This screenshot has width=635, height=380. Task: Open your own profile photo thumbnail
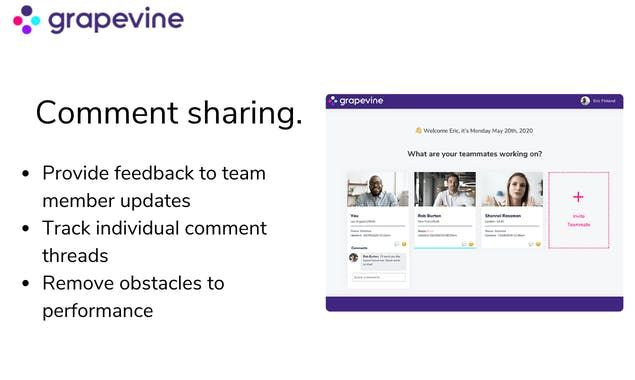coord(378,189)
